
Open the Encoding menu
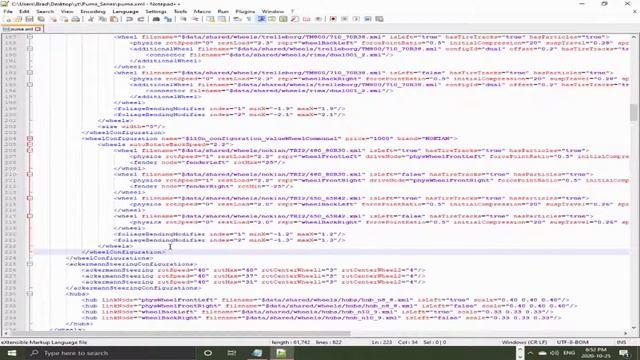(93, 11)
